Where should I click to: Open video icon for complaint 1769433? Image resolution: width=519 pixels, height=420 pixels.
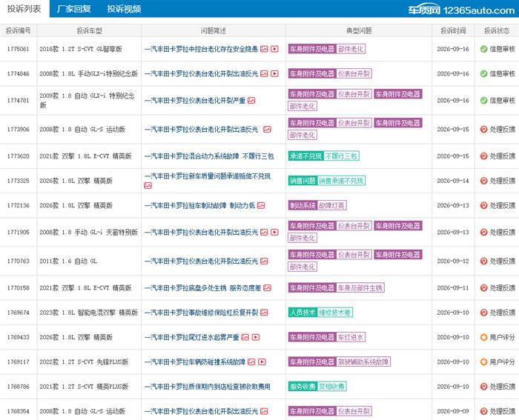[256, 337]
